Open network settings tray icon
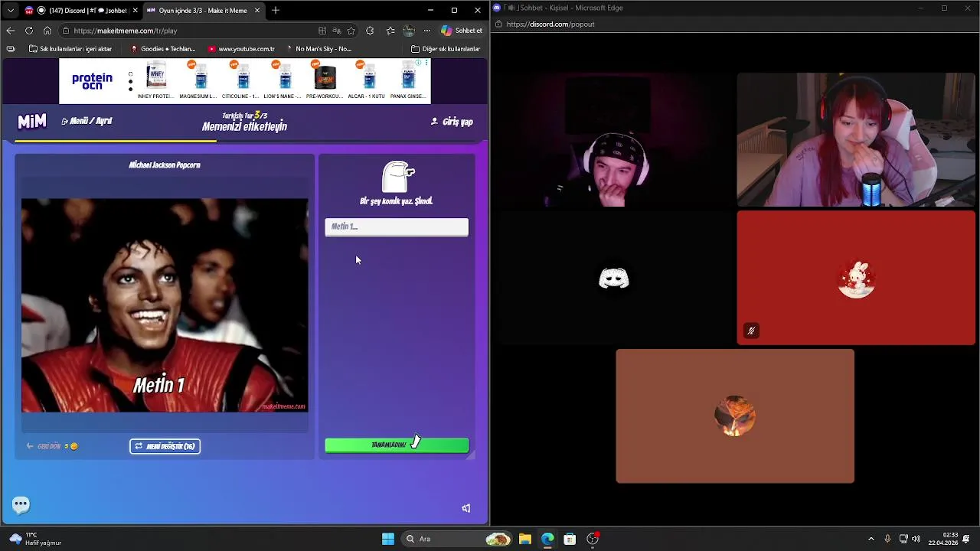Image resolution: width=980 pixels, height=551 pixels. (903, 539)
